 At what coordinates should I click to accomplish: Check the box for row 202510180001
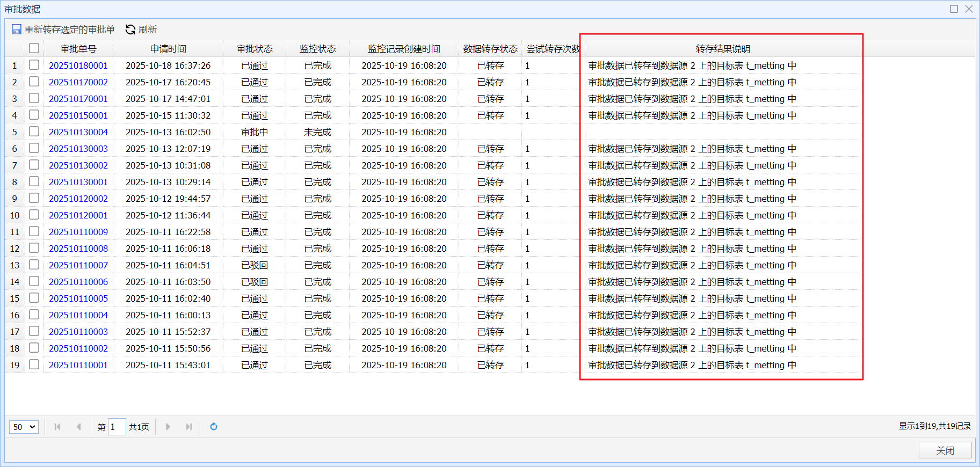[x=34, y=65]
